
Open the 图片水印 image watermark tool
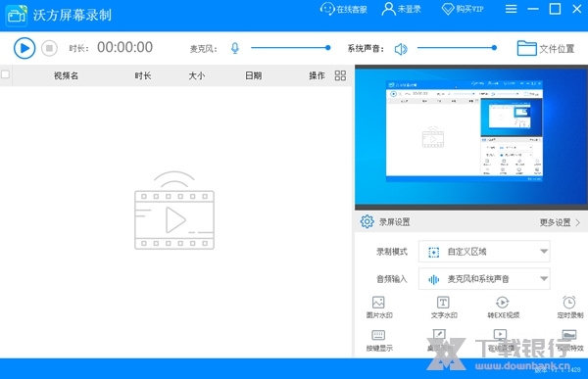pyautogui.click(x=378, y=308)
